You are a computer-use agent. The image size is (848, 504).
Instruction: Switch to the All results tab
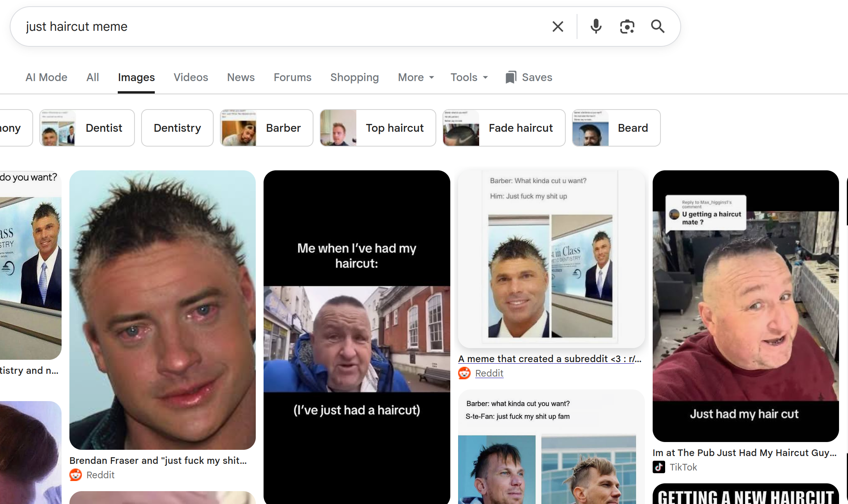tap(92, 77)
